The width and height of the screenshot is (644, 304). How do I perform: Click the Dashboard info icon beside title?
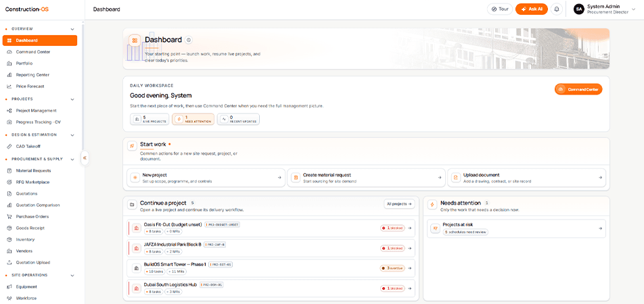(189, 40)
